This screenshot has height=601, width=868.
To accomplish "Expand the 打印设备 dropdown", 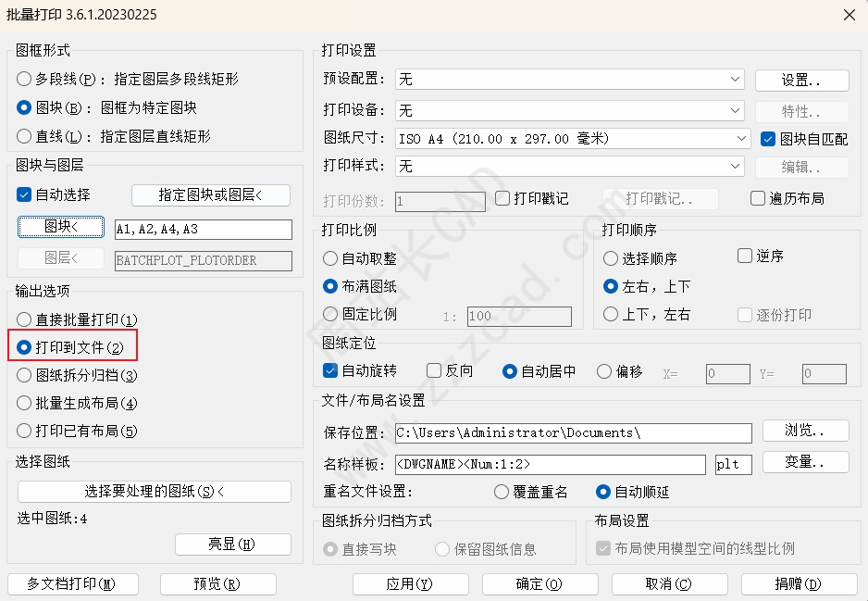I will click(735, 110).
